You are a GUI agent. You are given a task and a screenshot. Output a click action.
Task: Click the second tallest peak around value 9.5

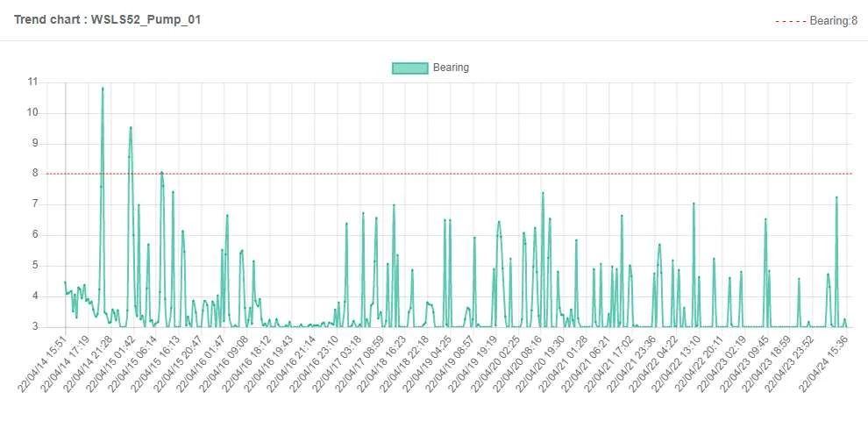point(131,127)
